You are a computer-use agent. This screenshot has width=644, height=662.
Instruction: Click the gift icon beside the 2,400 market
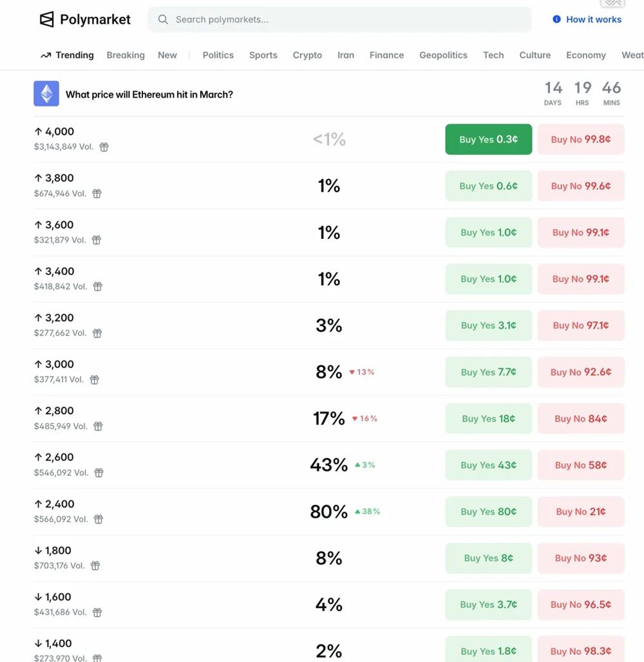pos(97,519)
